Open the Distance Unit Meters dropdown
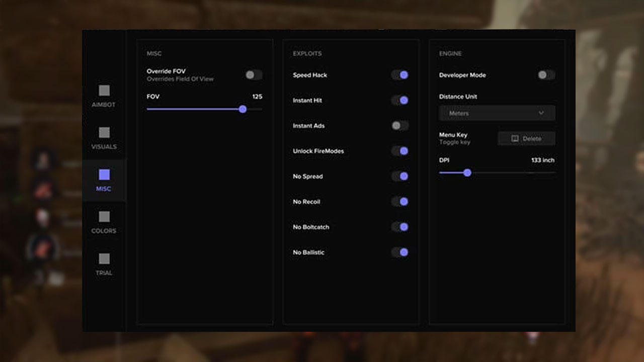Viewport: 644px width, 362px height. [497, 113]
